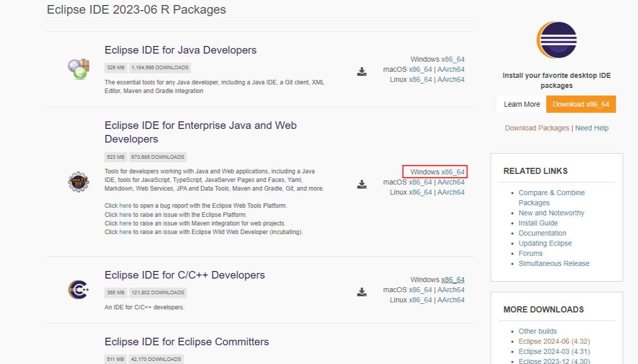Open Eclipse IDE for Eclipse Committers title link

point(187,342)
